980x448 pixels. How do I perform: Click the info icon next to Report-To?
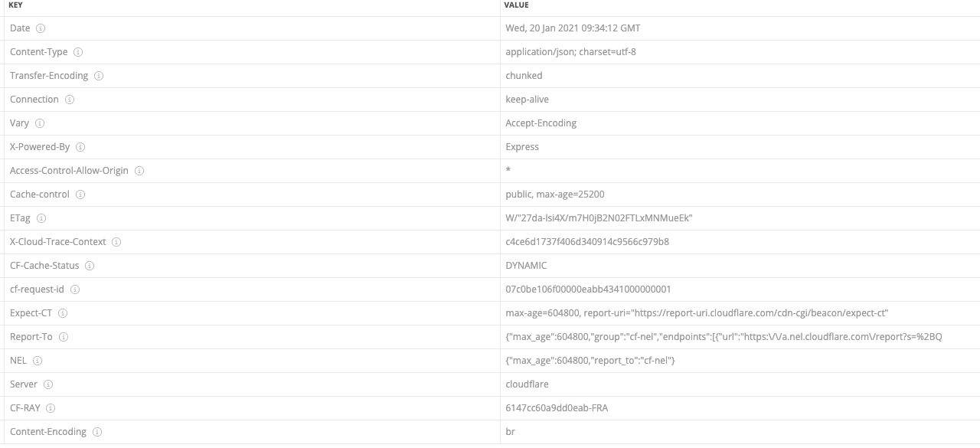point(64,337)
